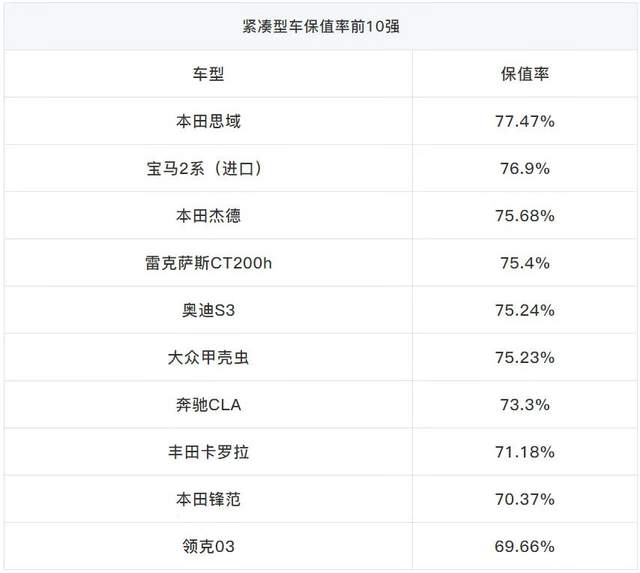
Task: Select the 保值率 column header
Action: (525, 74)
